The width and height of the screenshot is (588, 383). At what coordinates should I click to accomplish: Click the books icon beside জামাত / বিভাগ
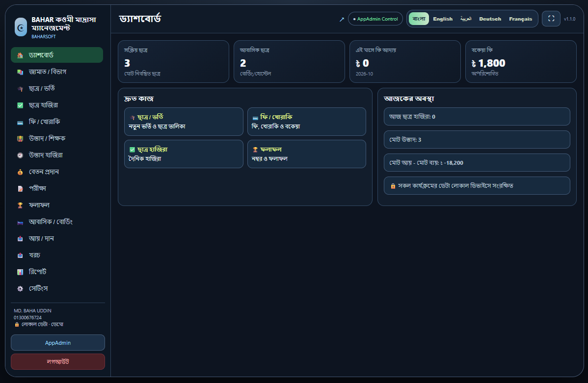pyautogui.click(x=20, y=72)
